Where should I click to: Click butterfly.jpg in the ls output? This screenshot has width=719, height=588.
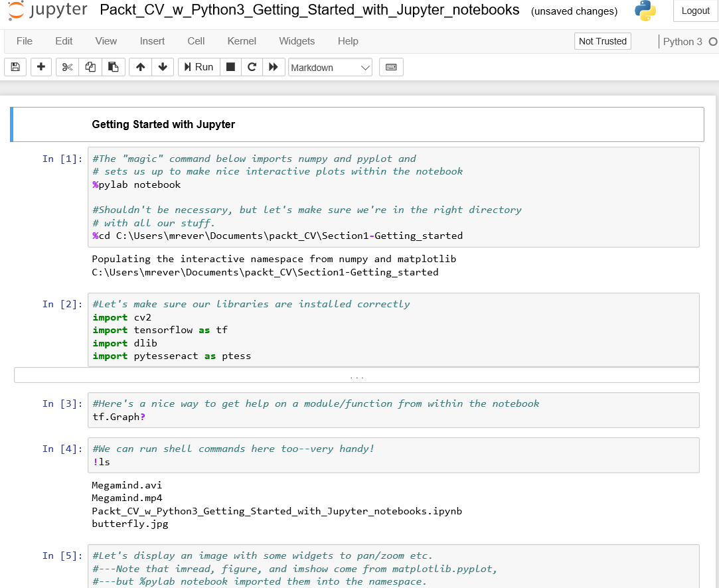(x=130, y=524)
